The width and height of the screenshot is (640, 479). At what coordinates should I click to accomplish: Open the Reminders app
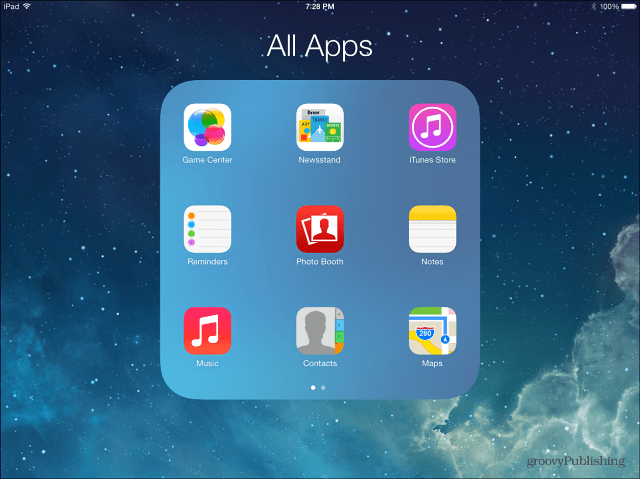207,229
